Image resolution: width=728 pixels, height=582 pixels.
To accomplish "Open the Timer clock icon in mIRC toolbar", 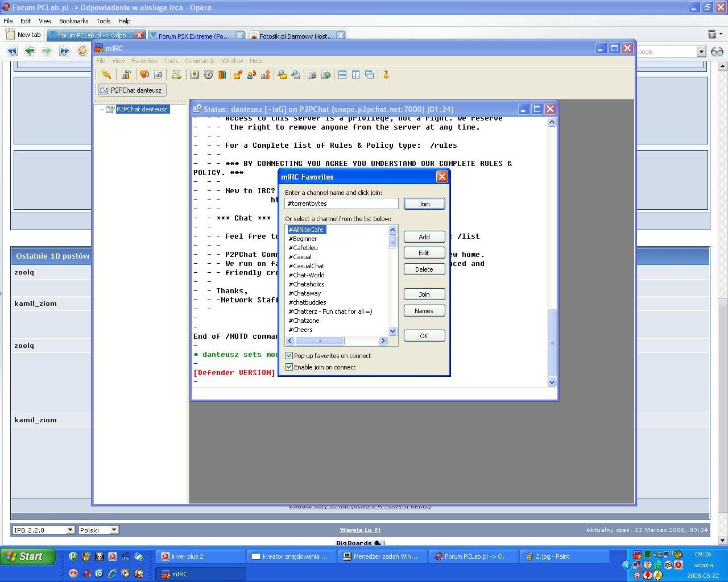I will [x=208, y=74].
